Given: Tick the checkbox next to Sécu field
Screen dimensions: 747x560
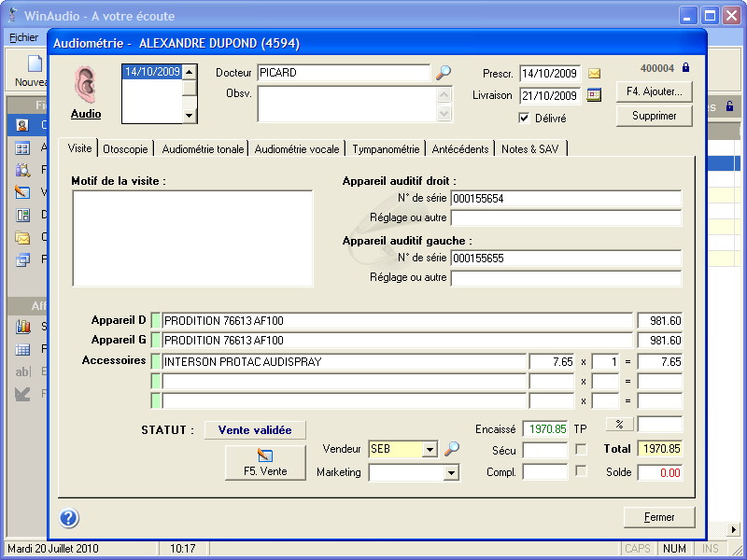Looking at the screenshot, I should coord(582,450).
